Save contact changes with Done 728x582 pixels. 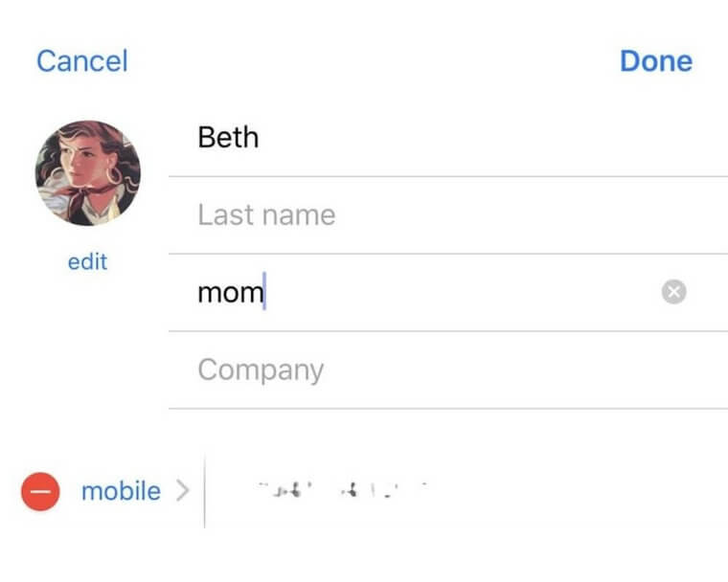click(x=656, y=61)
